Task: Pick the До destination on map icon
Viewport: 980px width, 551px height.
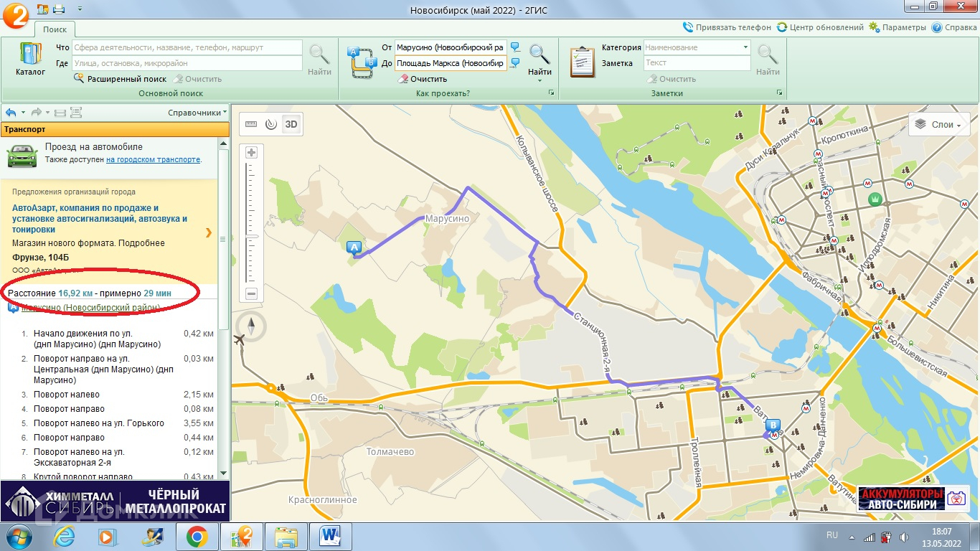Action: [x=515, y=63]
